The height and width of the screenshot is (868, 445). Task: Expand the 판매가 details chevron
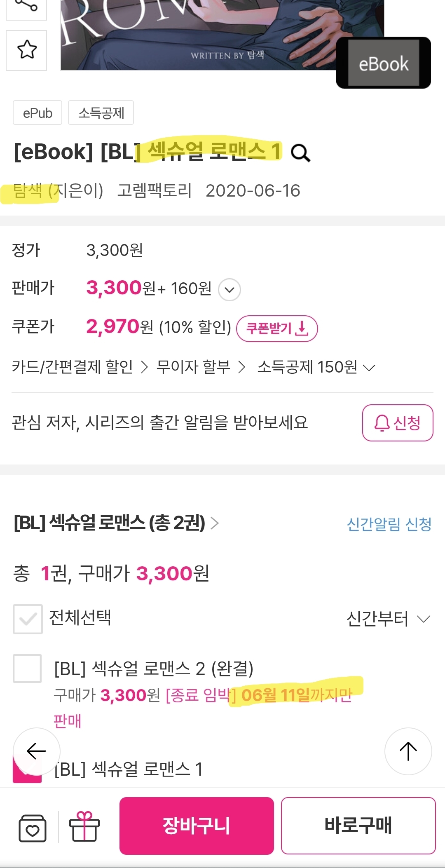click(x=230, y=290)
